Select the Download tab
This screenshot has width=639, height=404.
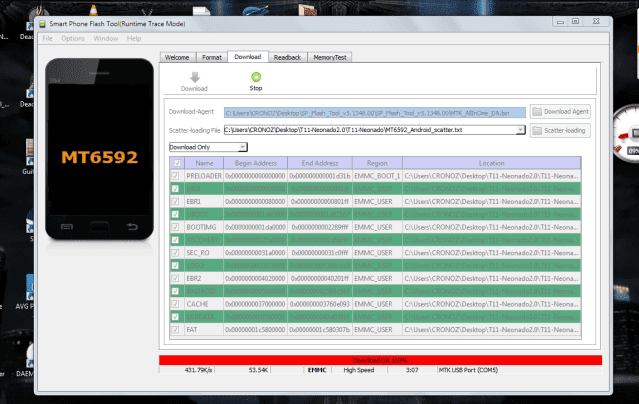pos(248,57)
